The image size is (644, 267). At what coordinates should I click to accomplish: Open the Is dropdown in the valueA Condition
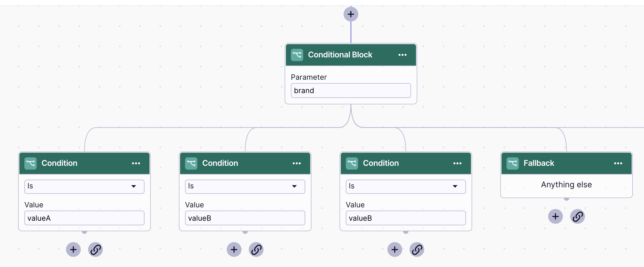pyautogui.click(x=84, y=186)
